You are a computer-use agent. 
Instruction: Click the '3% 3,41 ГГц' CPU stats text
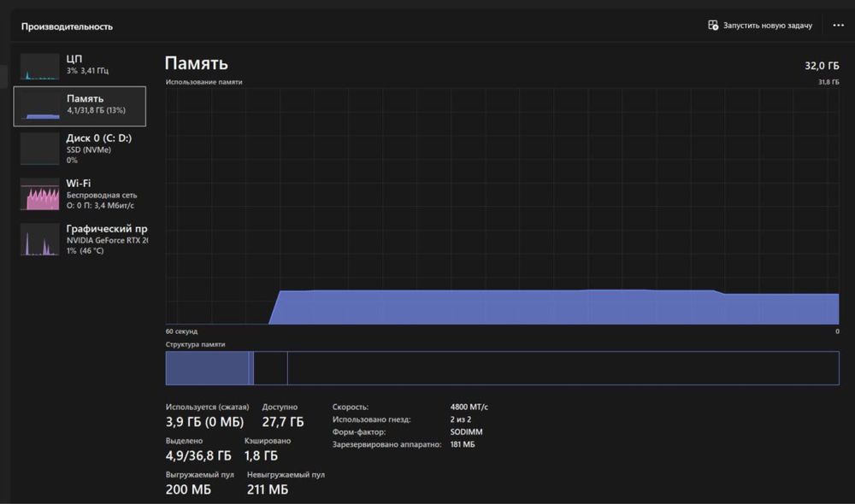tap(87, 71)
